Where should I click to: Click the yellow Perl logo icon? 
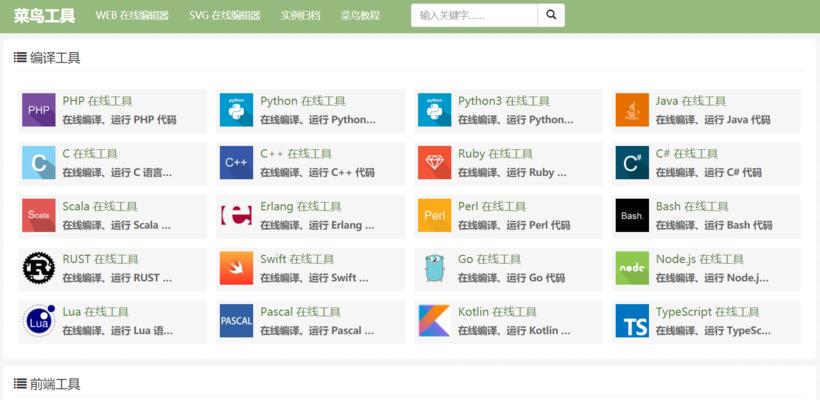tap(434, 215)
